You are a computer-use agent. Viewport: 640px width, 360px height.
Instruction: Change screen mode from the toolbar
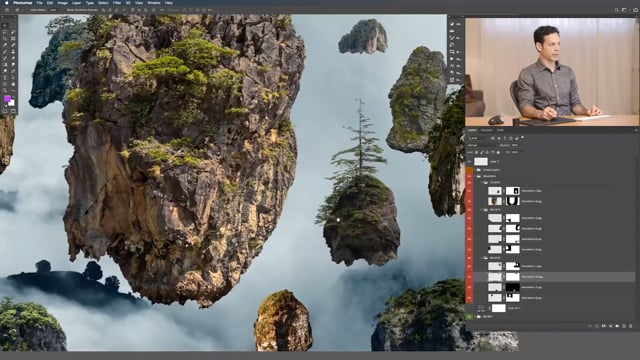point(13,111)
